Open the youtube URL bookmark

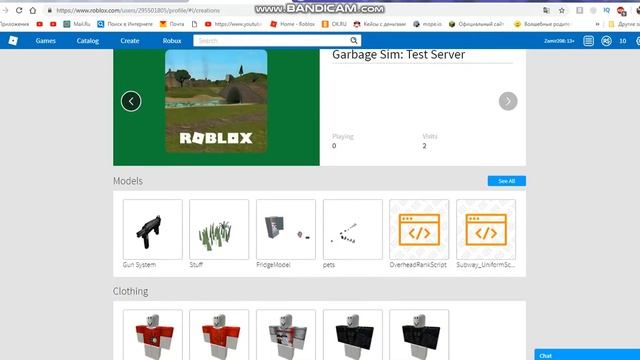pos(233,24)
